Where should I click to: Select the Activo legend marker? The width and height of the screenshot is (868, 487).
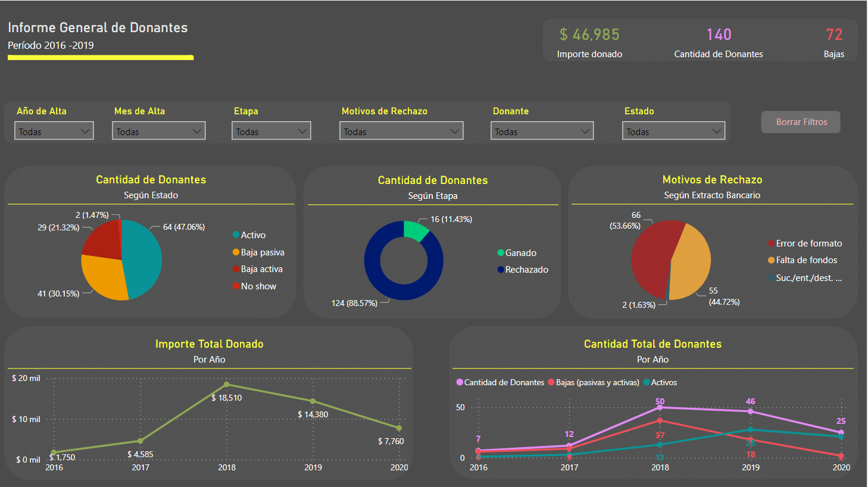(236, 235)
